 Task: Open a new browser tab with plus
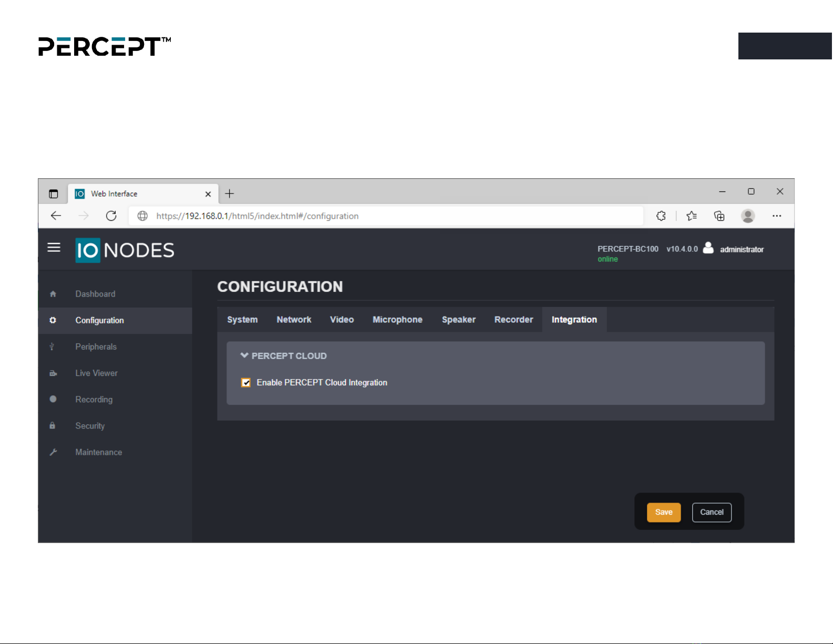[x=230, y=193]
